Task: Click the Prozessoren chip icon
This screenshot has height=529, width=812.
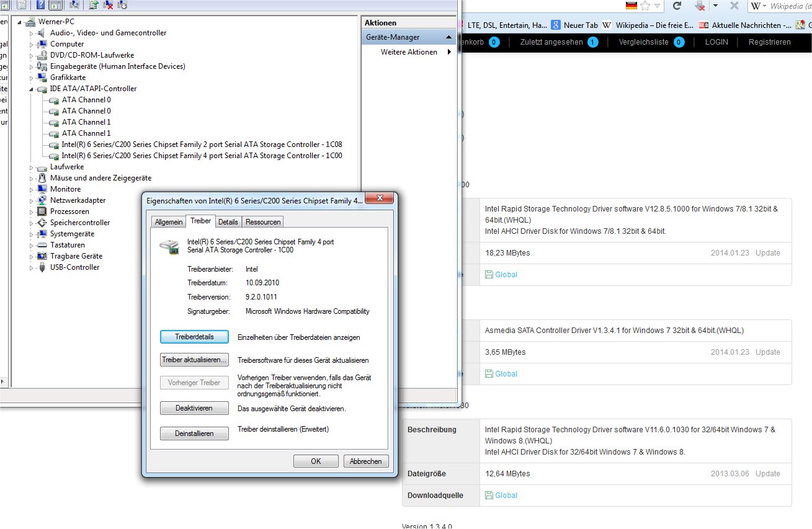Action: (x=42, y=211)
